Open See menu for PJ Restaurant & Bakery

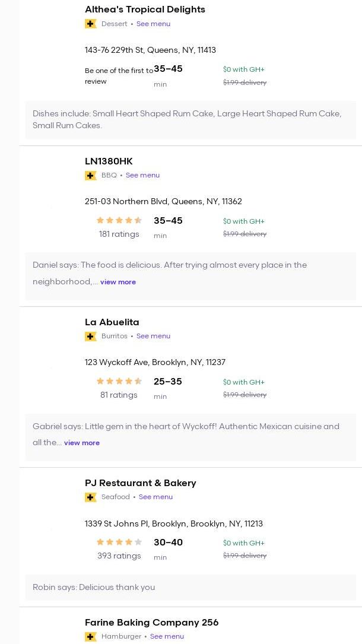click(155, 497)
